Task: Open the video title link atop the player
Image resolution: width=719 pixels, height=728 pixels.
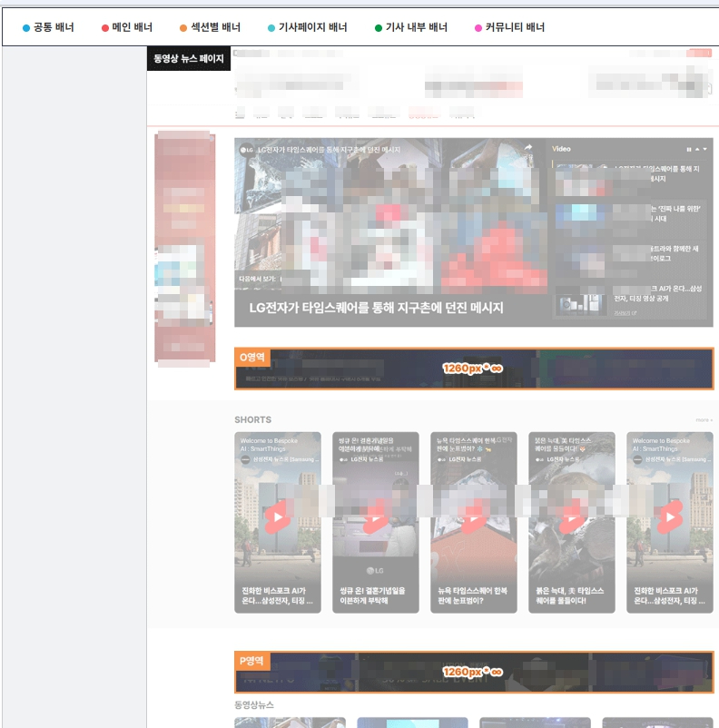Action: (329, 150)
